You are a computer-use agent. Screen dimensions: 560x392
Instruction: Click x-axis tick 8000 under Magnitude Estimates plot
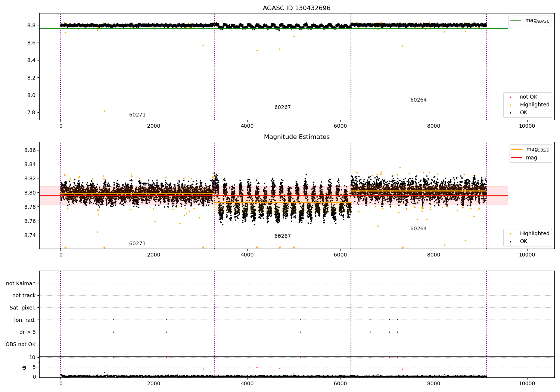434,255
